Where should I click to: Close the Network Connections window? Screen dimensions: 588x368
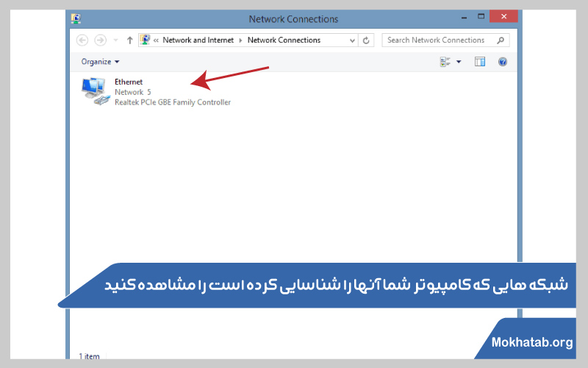tap(503, 16)
